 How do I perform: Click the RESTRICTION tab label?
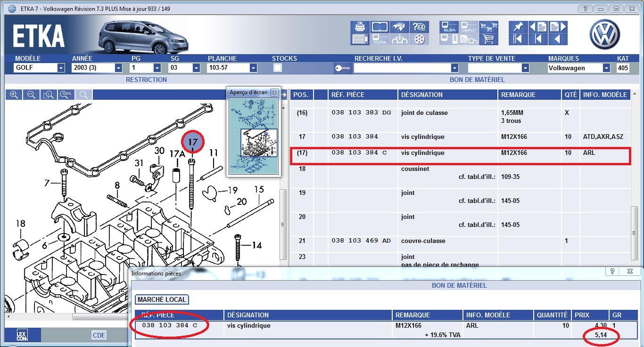pos(146,80)
